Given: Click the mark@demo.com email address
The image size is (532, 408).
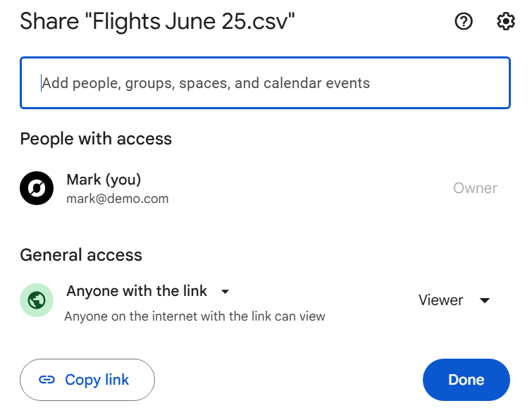Looking at the screenshot, I should click(118, 199).
